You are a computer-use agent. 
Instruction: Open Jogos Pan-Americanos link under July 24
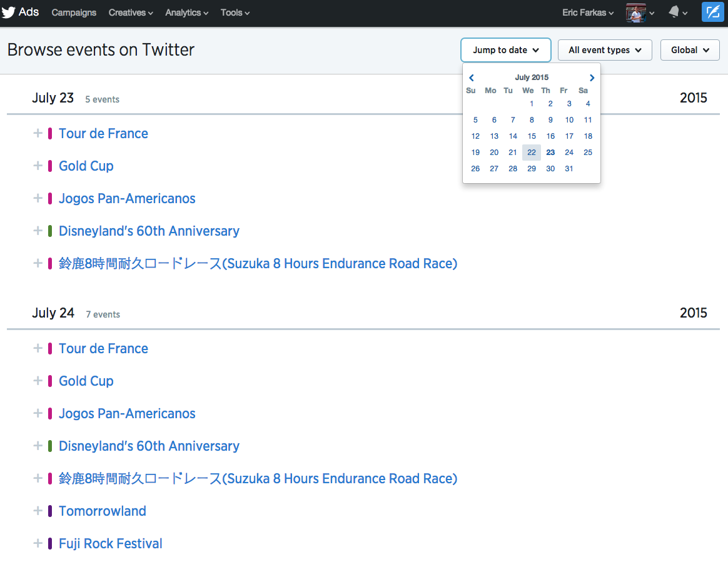tap(127, 413)
